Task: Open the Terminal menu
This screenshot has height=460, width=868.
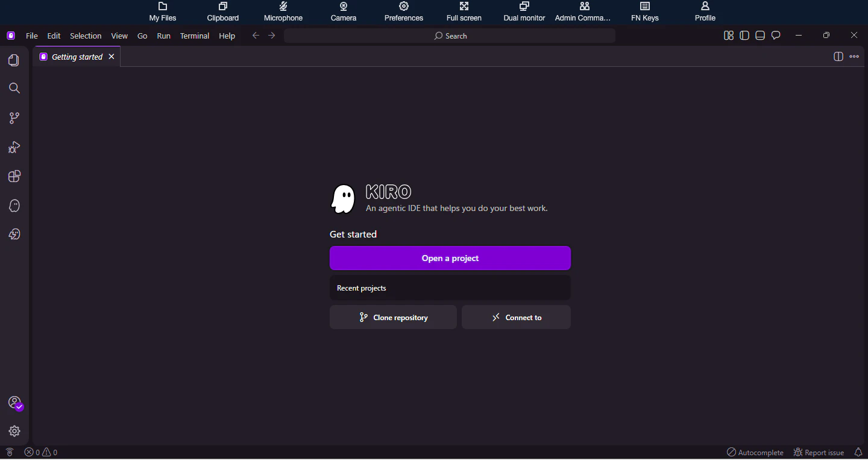Action: point(195,36)
